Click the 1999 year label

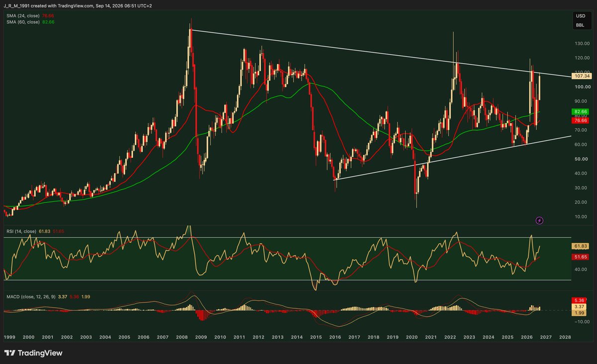coord(9,337)
